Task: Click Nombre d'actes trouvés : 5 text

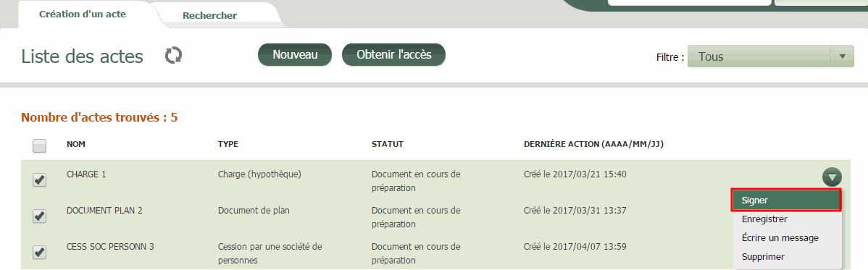Action: click(x=99, y=117)
